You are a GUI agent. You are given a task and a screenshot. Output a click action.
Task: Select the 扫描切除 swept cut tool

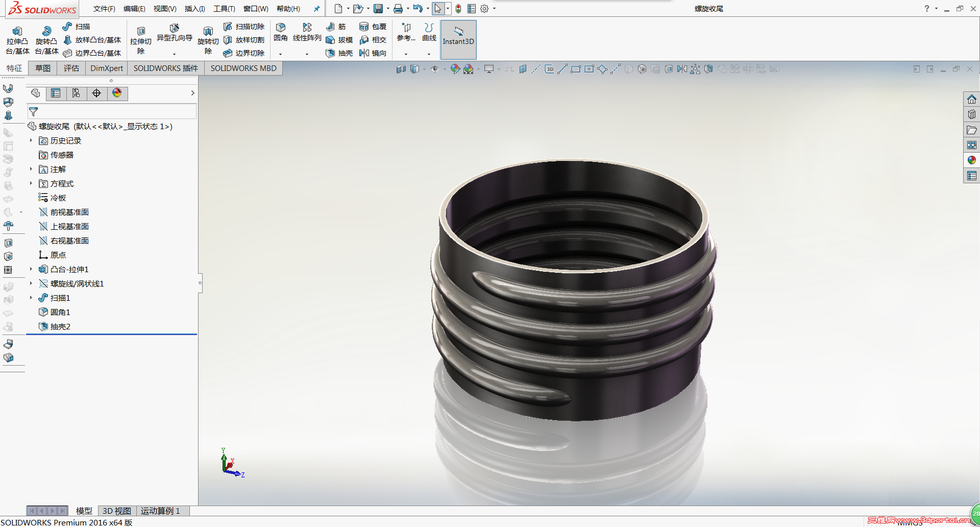click(244, 27)
